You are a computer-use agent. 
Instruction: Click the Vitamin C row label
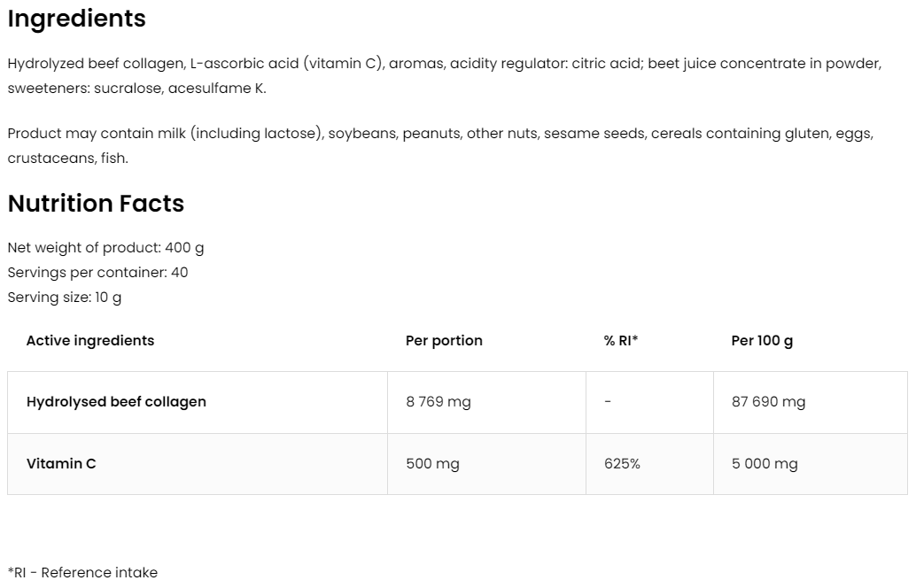tap(61, 464)
